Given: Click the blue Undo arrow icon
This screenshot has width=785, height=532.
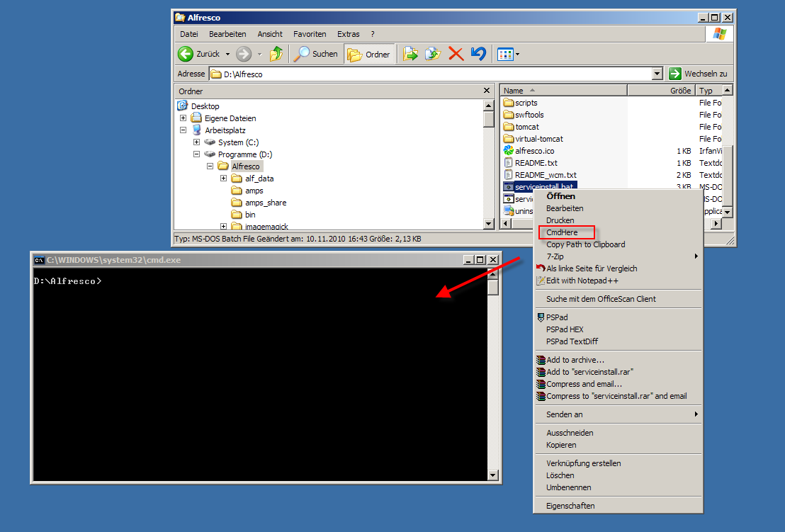Looking at the screenshot, I should [x=478, y=54].
